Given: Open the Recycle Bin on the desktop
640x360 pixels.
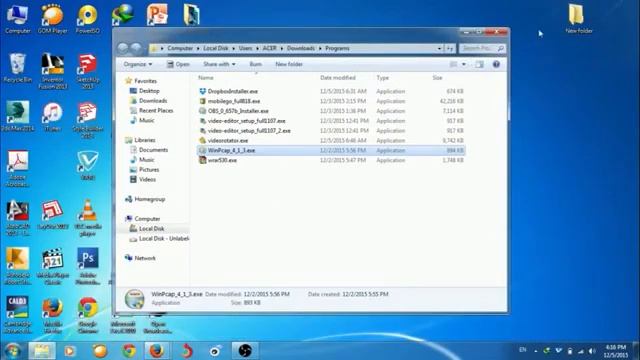Looking at the screenshot, I should [x=18, y=68].
